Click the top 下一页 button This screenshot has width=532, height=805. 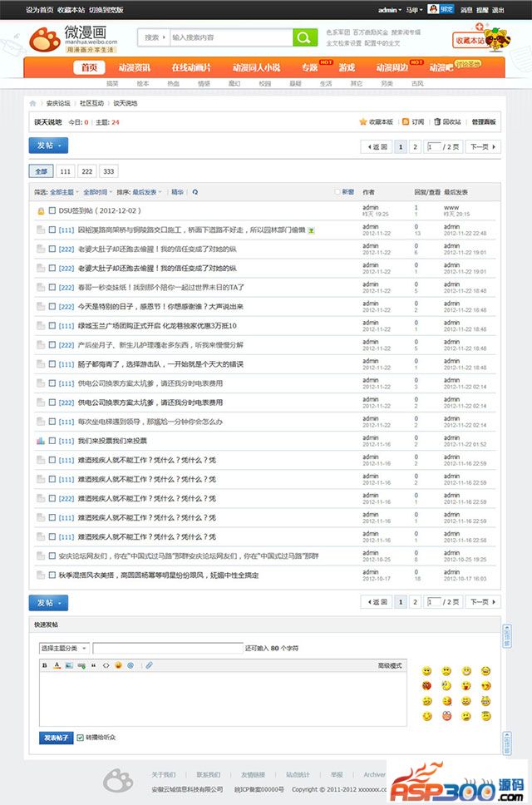[483, 147]
